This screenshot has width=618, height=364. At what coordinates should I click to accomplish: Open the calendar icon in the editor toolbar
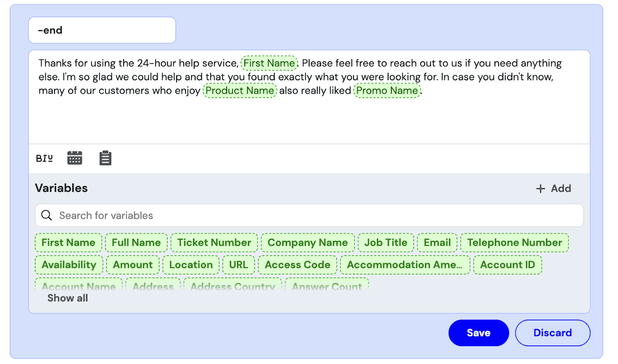point(74,158)
